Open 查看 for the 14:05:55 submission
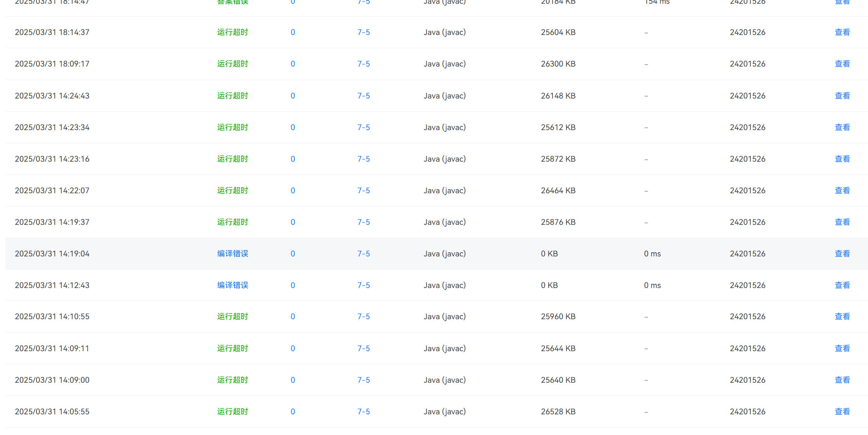This screenshot has width=868, height=435. (x=842, y=412)
